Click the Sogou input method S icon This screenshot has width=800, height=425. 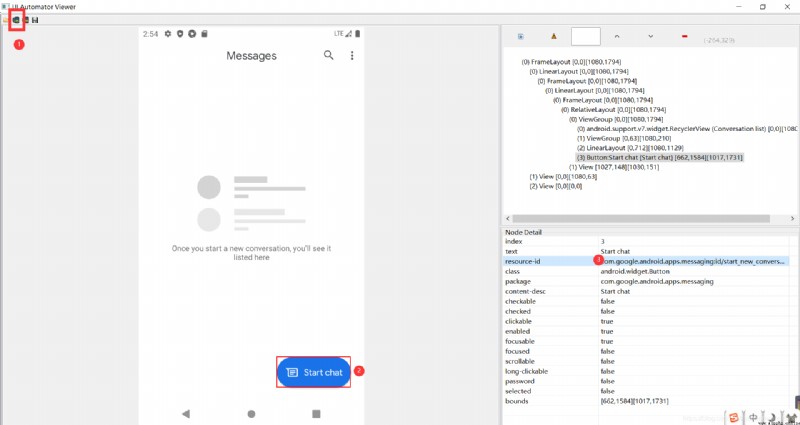tap(734, 417)
